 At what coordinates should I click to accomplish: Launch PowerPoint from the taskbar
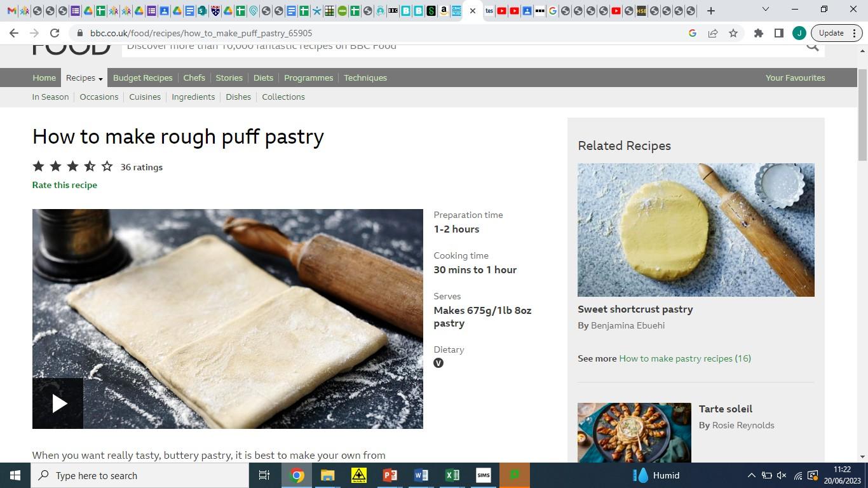coord(390,475)
